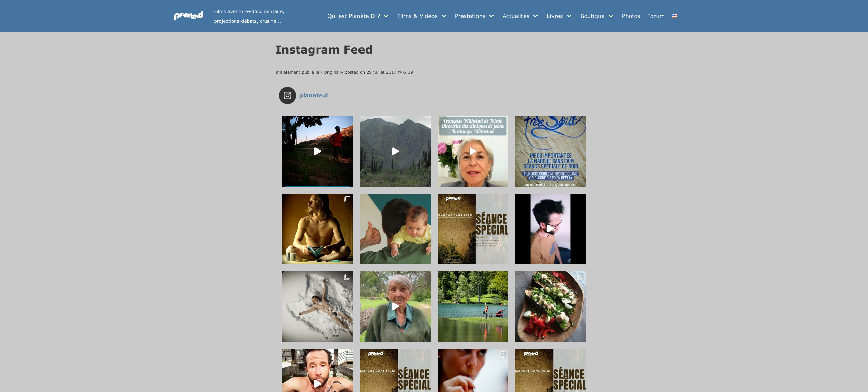Open the round Instagram icon beside planete.d

[x=288, y=95]
